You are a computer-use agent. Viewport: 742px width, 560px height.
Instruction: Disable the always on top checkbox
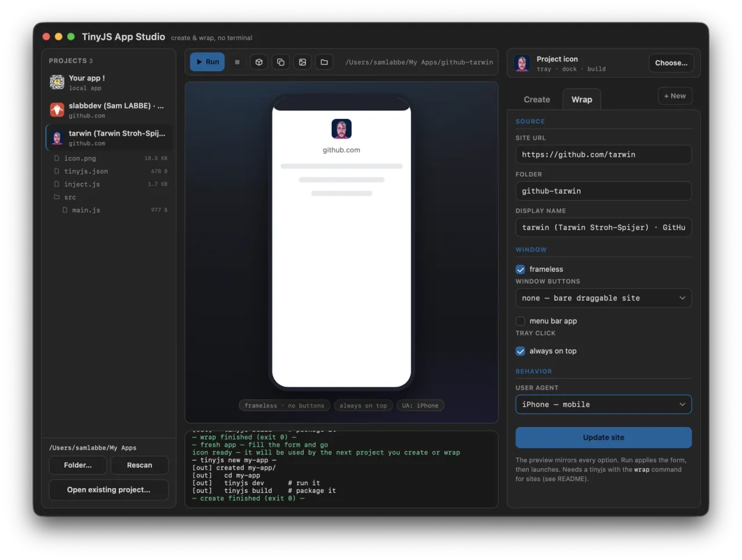point(520,351)
